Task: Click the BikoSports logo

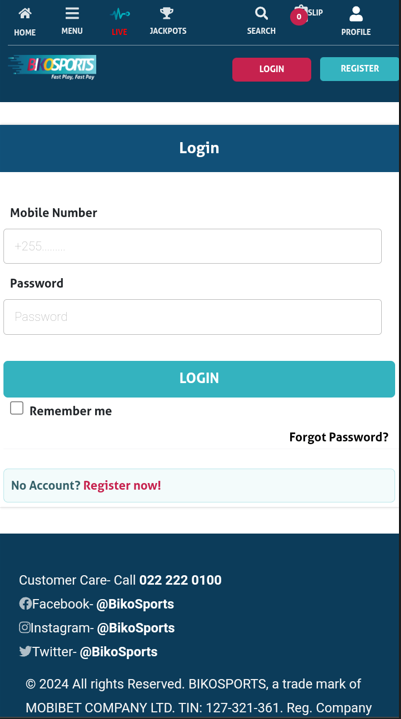Action: click(x=52, y=67)
